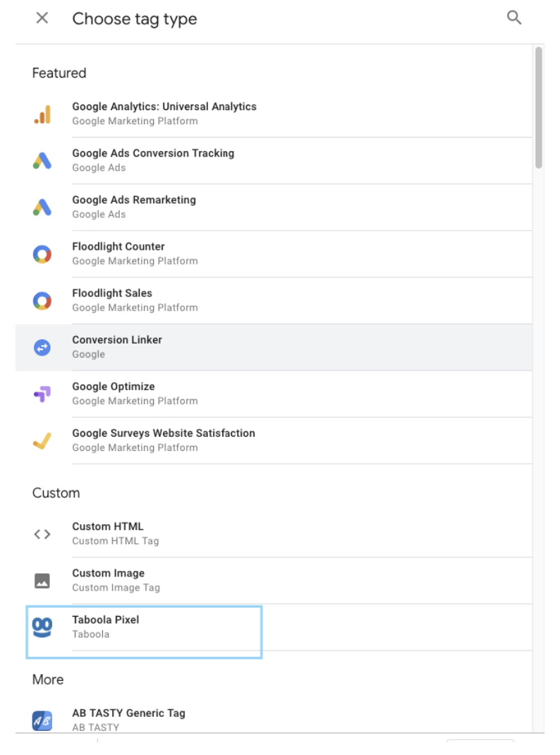Screen dimensions: 560x755
Task: Select the Custom Image tag type
Action: pyautogui.click(x=274, y=581)
